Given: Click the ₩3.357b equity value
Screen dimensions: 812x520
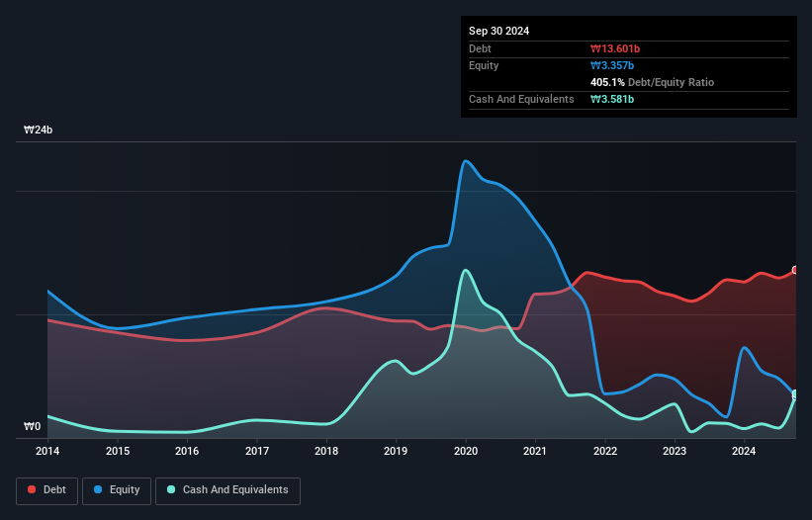Looking at the screenshot, I should click(612, 65).
